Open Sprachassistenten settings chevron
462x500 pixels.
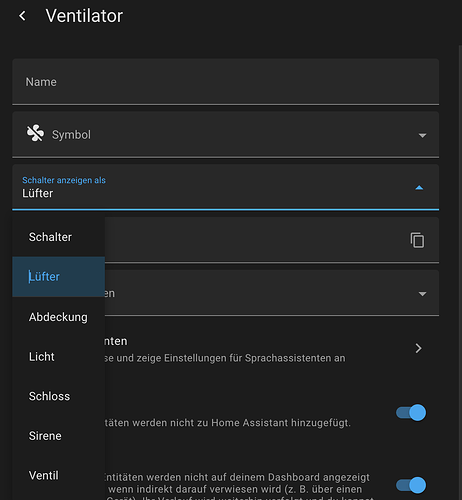click(x=418, y=348)
